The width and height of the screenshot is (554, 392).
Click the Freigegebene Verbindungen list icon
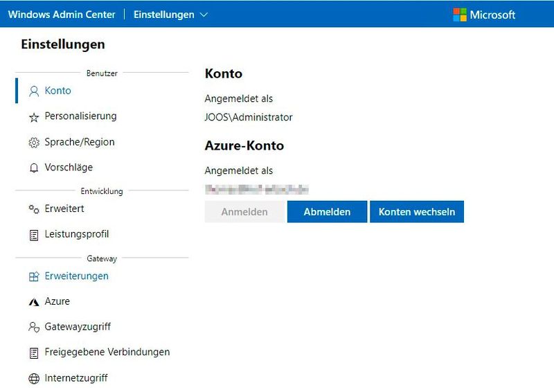tap(34, 353)
